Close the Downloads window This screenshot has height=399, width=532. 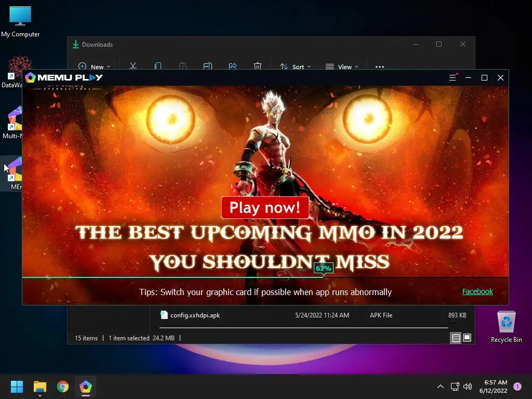463,45
